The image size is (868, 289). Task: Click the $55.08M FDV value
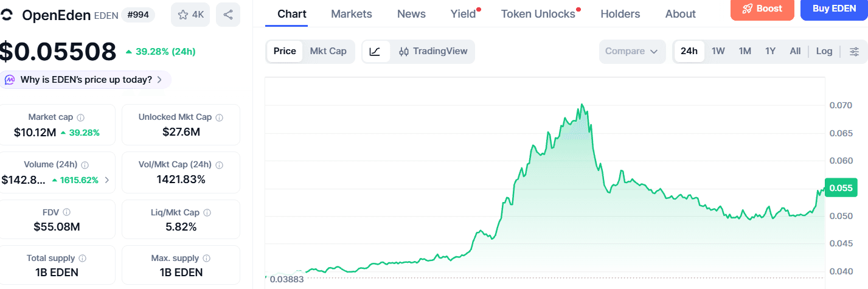coord(57,227)
